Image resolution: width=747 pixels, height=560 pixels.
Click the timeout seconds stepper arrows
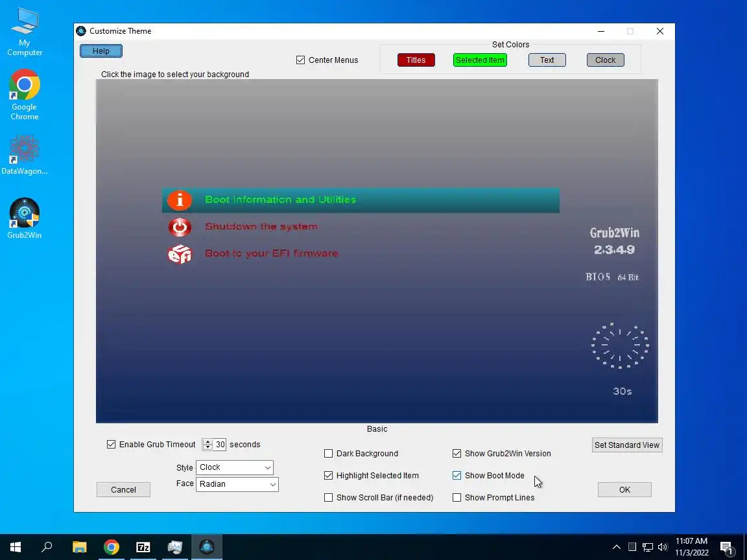(x=207, y=445)
